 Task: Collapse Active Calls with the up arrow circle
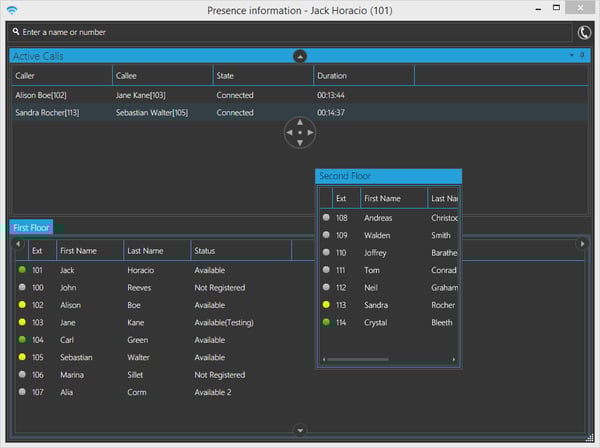(300, 57)
